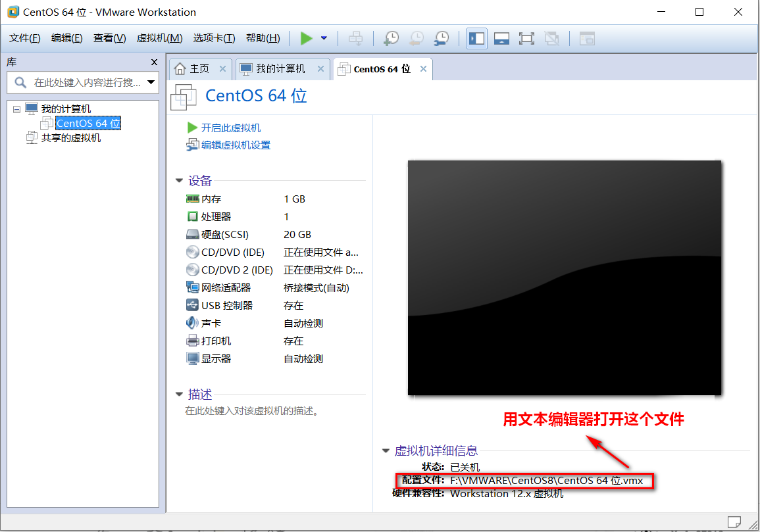Toggle the thumbnail bar view icon
Image resolution: width=760 pixels, height=532 pixels.
[x=501, y=38]
